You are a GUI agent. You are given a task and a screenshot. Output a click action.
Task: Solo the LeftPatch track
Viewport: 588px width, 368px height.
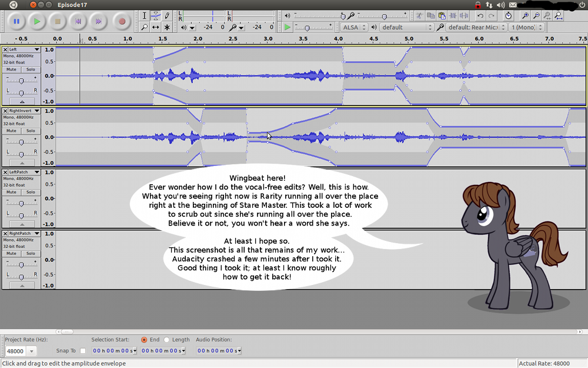pos(31,192)
